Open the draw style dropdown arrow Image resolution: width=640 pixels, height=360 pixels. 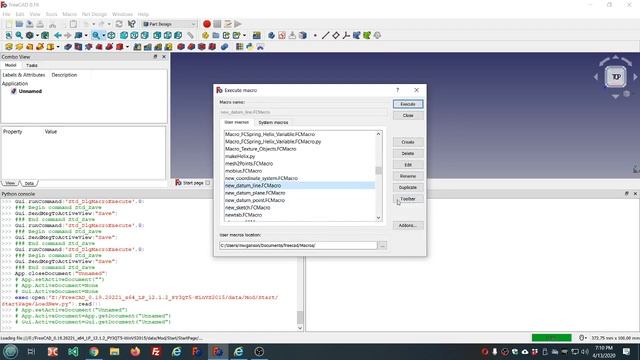click(37, 36)
